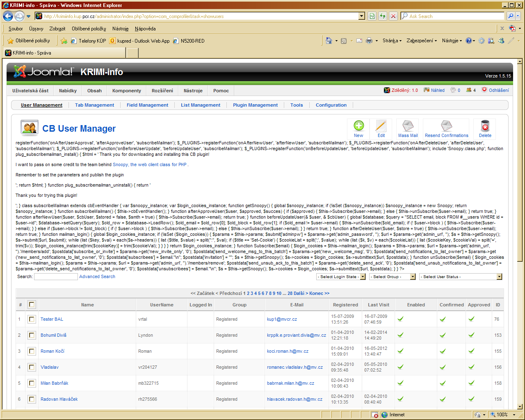Open user profile Vladislav
Viewport: 525px width, 420px height.
pyautogui.click(x=50, y=367)
